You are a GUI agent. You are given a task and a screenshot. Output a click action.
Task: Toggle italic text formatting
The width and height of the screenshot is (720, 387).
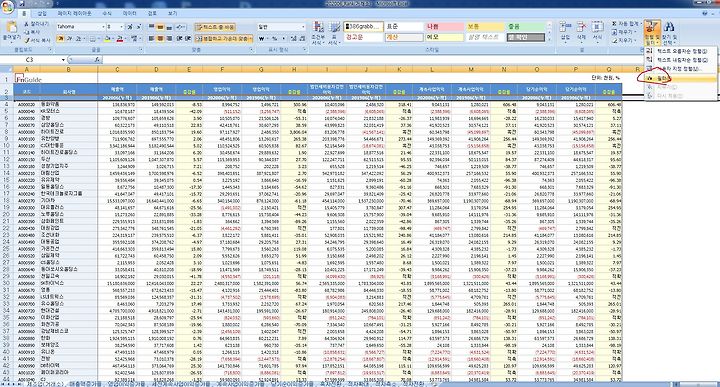coord(69,39)
